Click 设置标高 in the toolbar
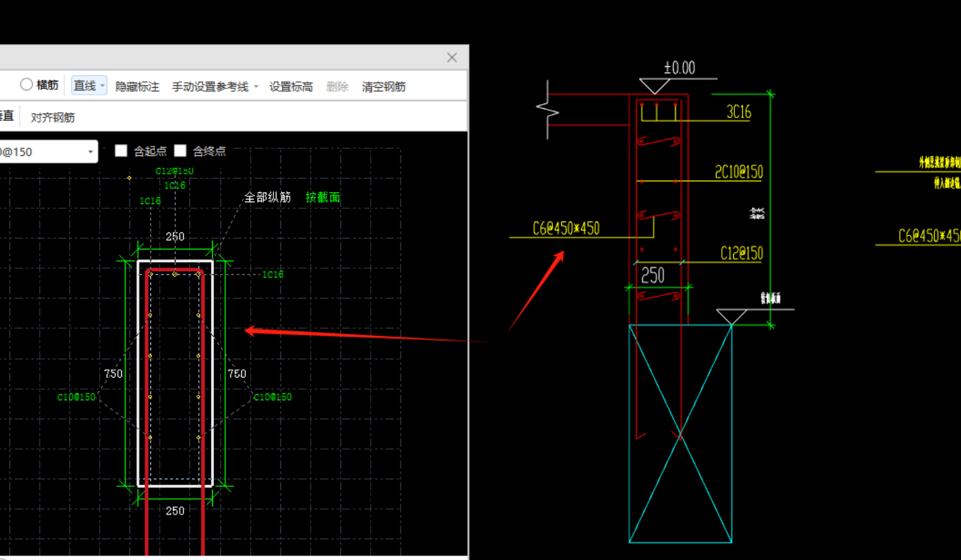 click(x=291, y=86)
